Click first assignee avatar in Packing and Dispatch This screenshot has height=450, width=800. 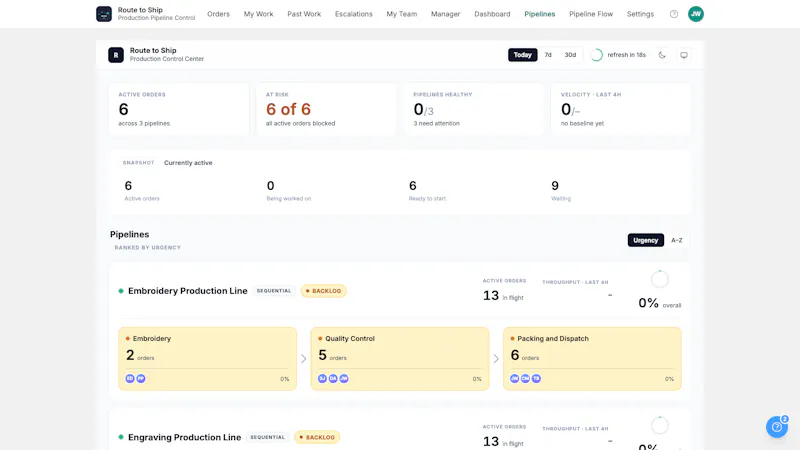[x=515, y=379]
